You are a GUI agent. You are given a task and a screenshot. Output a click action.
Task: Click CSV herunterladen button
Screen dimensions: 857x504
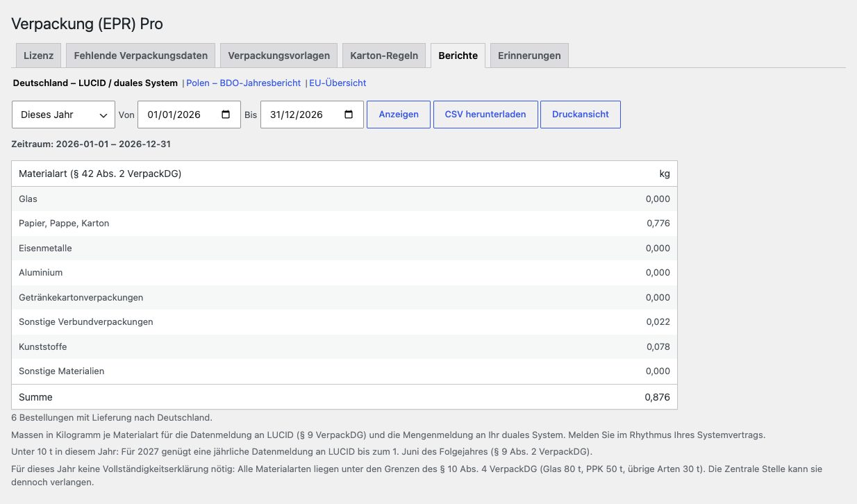(485, 115)
